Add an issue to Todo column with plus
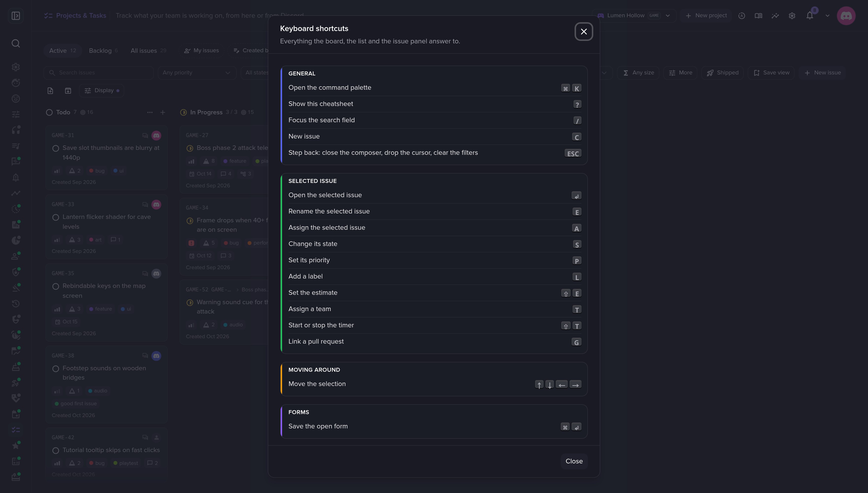The width and height of the screenshot is (868, 493). click(163, 112)
